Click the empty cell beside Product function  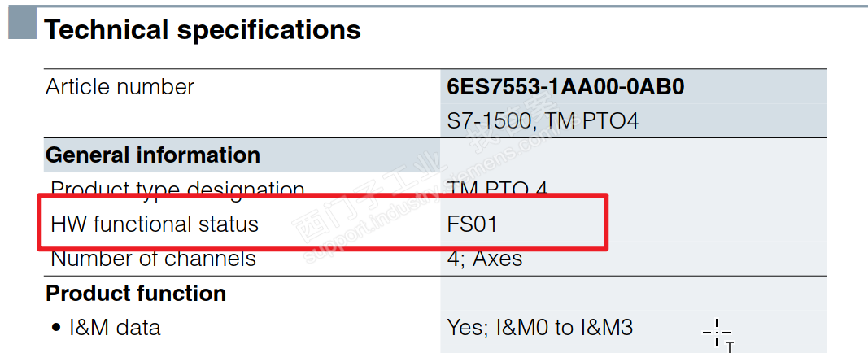pyautogui.click(x=633, y=293)
